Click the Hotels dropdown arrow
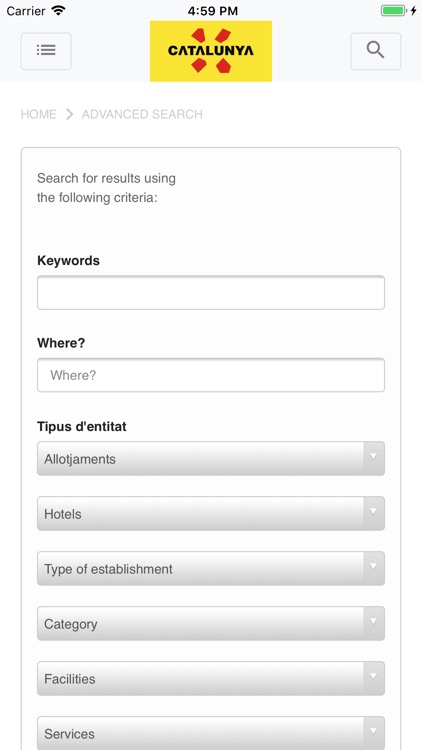Image resolution: width=422 pixels, height=750 pixels. pyautogui.click(x=374, y=513)
